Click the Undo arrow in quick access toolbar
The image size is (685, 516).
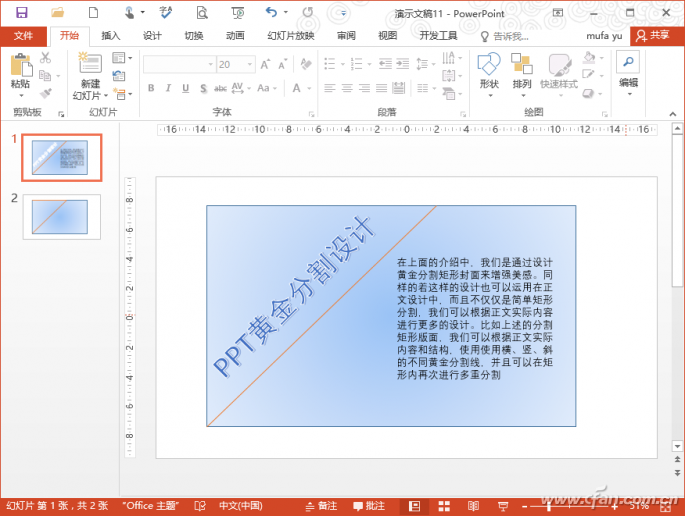270,12
